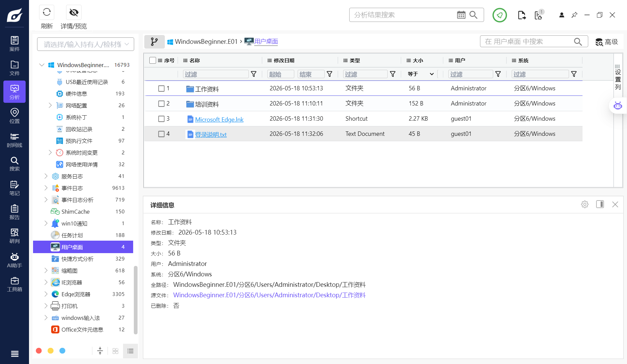Viewport: 627px width, 364px height.
Task: Switch tree to grid view icon
Action: click(115, 351)
